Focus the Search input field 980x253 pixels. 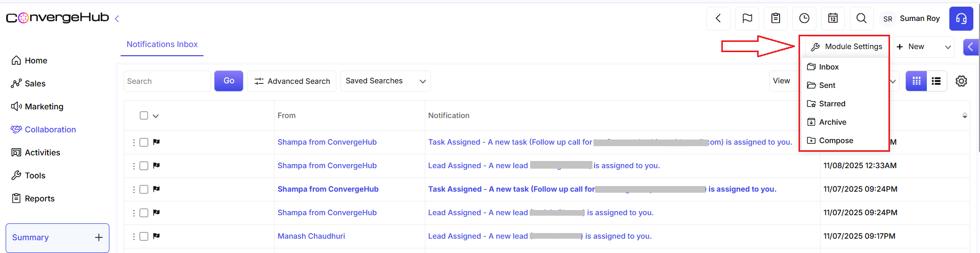point(167,81)
